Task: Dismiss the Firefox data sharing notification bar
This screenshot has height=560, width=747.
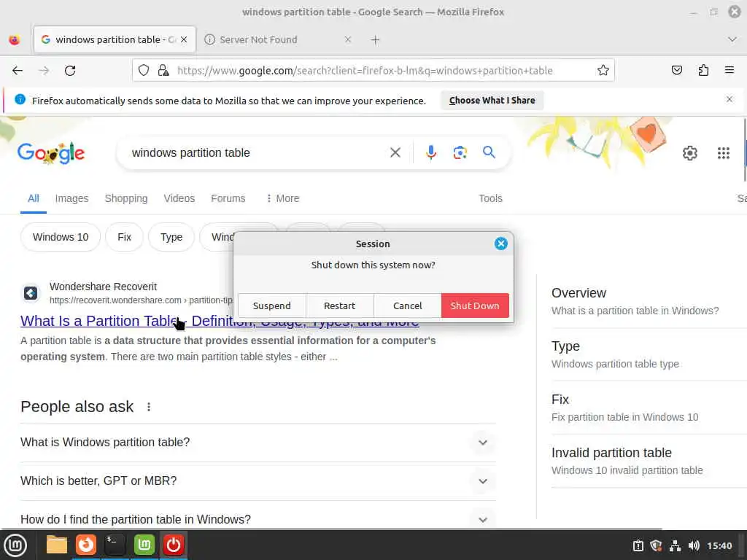Action: coord(729,99)
